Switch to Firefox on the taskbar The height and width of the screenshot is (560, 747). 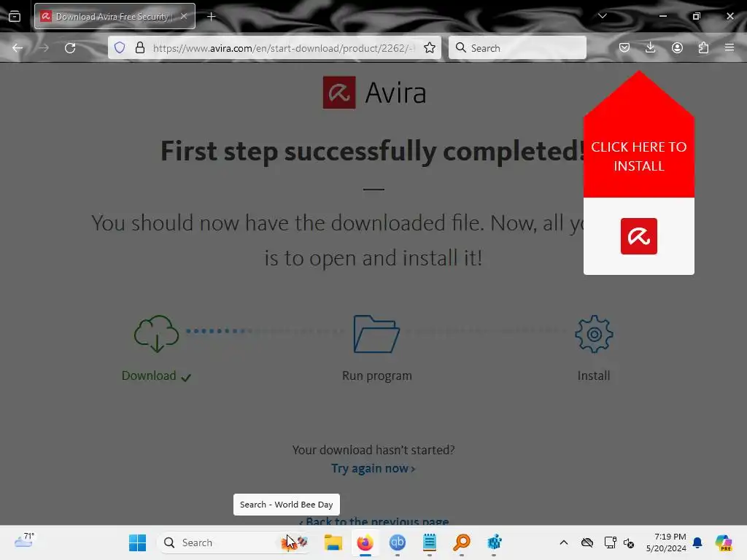pyautogui.click(x=365, y=542)
